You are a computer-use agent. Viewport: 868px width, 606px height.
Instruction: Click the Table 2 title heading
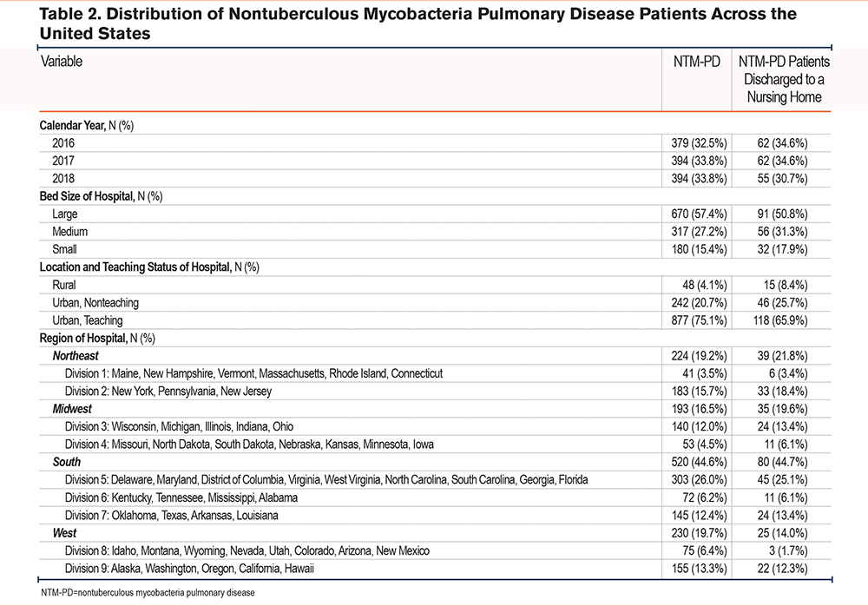[x=418, y=23]
